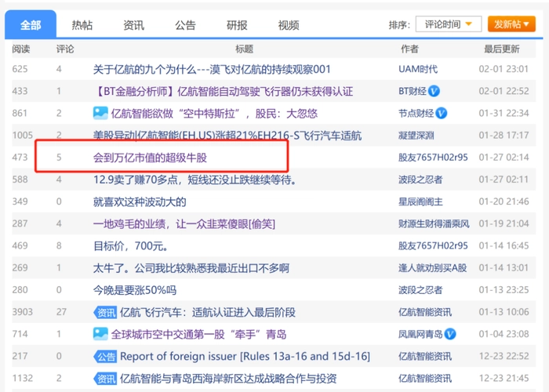Show the 公告 tab posts
Viewport: 549px width, 392px height.
pos(185,25)
